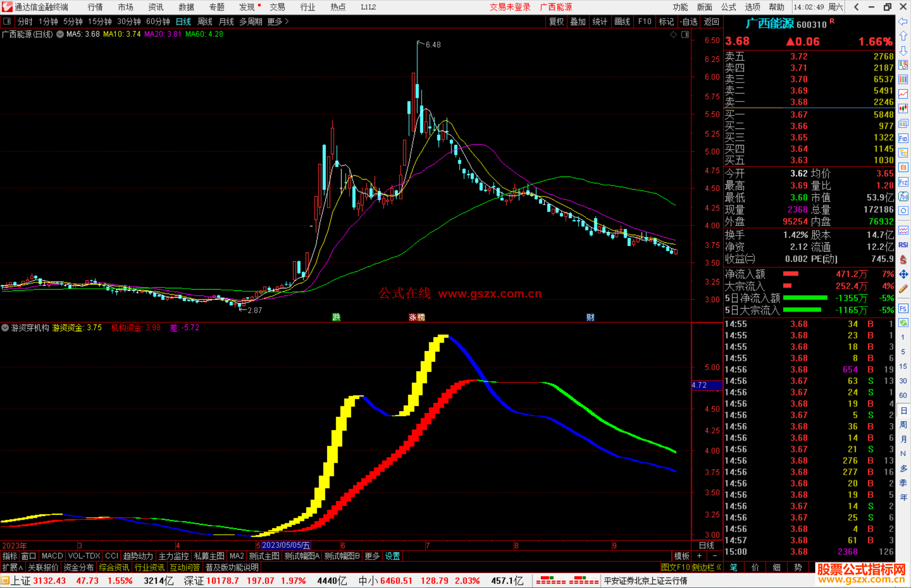Open the 行情 menu
This screenshot has height=588, width=911.
95,7
